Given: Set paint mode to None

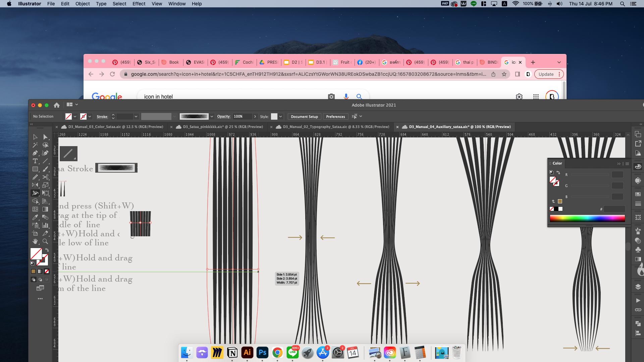Looking at the screenshot, I should [x=47, y=271].
